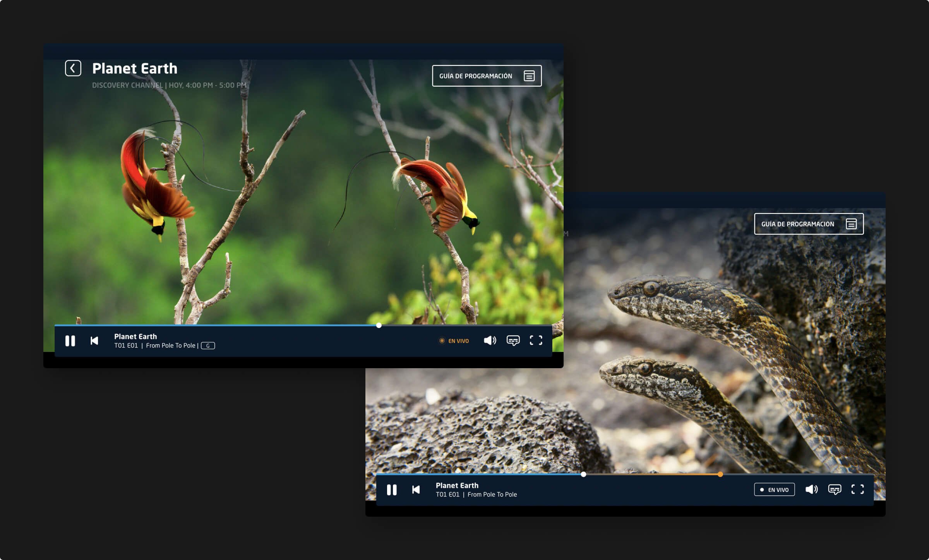Click the skip-to-start icon on bottom player

point(416,490)
